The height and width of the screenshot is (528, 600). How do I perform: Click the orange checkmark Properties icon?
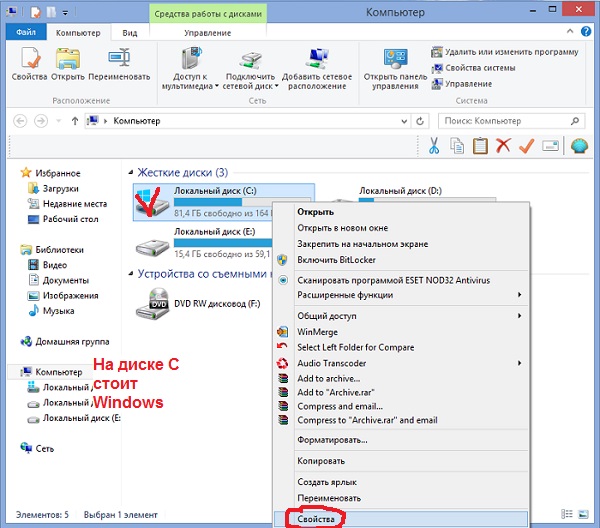527,146
